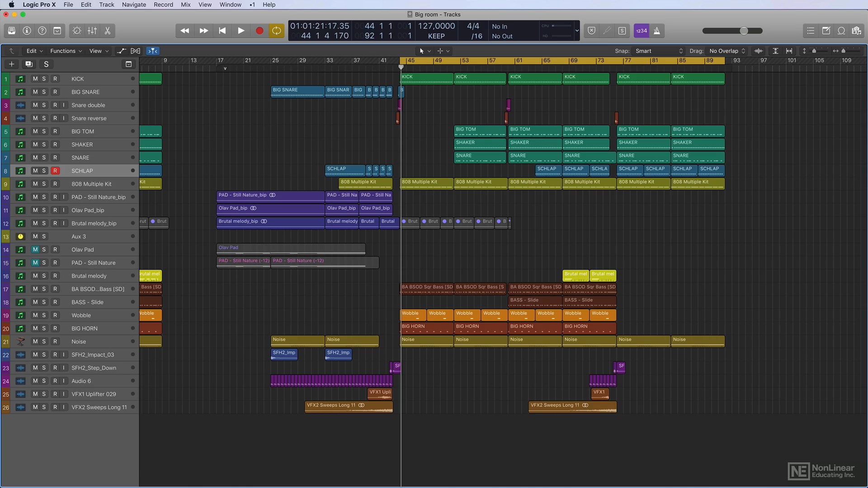Select the Olav Pad region on track 14
868x488 pixels.
coord(290,249)
